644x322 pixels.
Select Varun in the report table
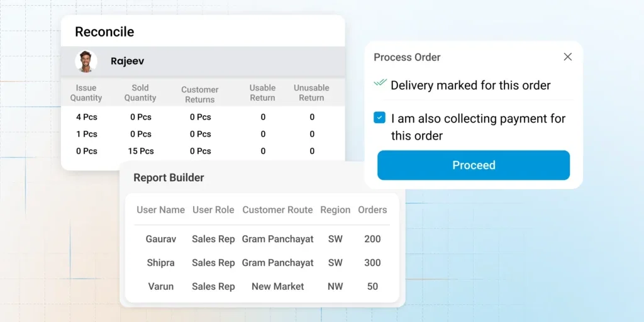click(161, 286)
